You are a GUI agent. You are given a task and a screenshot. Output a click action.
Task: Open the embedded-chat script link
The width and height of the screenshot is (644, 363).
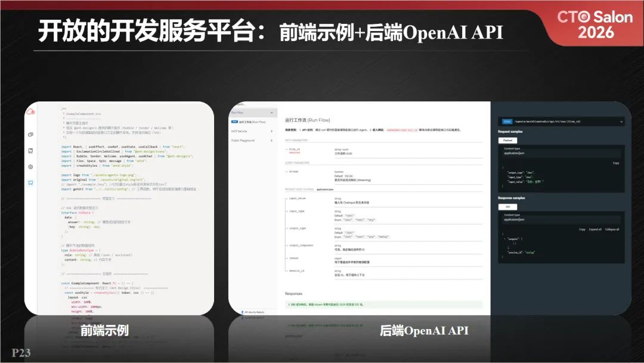402,130
